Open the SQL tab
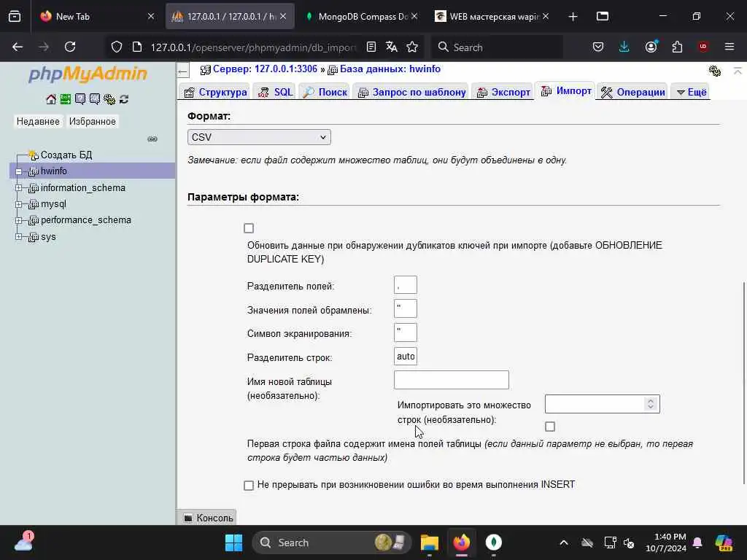The height and width of the screenshot is (560, 747). [275, 92]
